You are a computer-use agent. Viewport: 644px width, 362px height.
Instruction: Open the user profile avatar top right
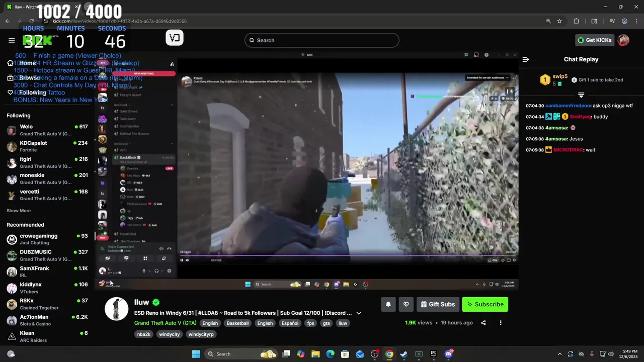[x=623, y=40]
